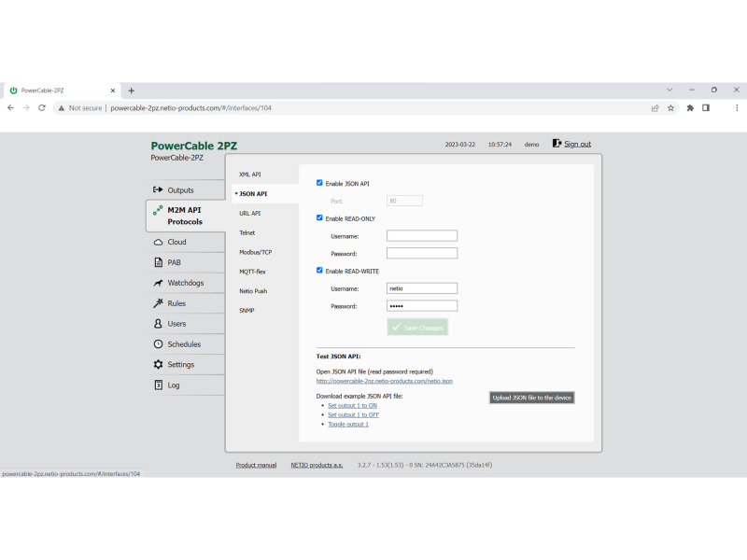Image resolution: width=747 pixels, height=560 pixels.
Task: Click the demo username text
Action: (x=531, y=145)
